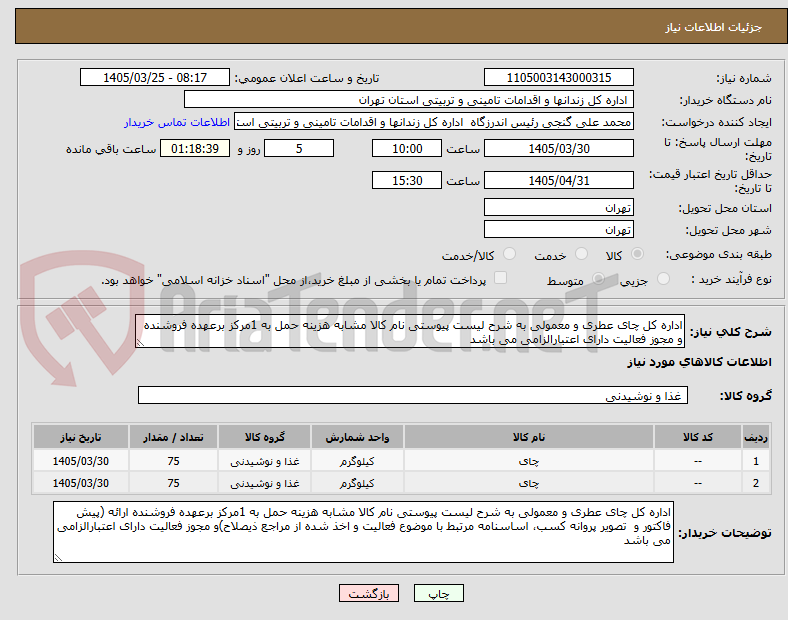Click کیلوگرم unit in row 1

point(357,461)
